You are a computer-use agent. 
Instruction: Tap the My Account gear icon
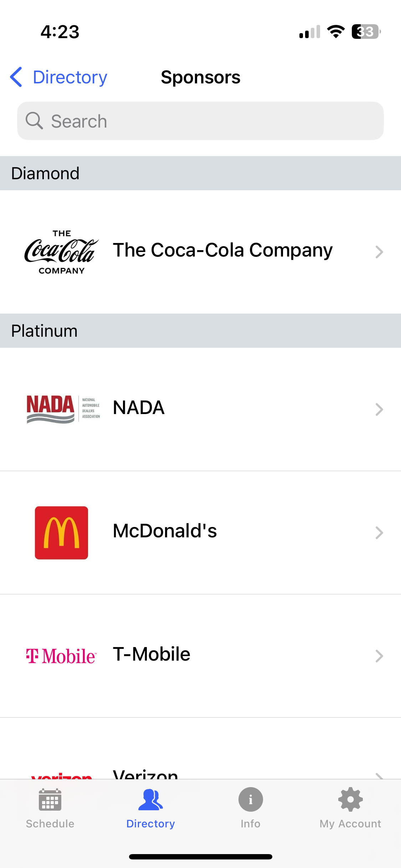pyautogui.click(x=350, y=800)
